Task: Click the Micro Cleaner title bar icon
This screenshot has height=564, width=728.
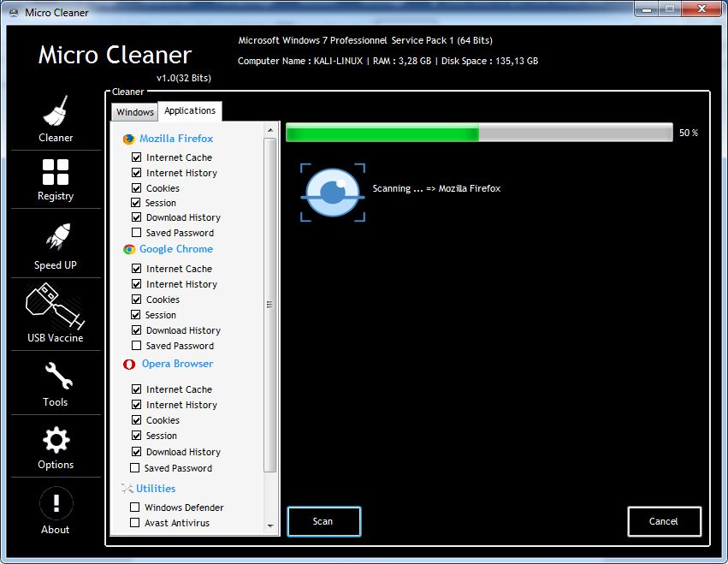Action: (15, 13)
